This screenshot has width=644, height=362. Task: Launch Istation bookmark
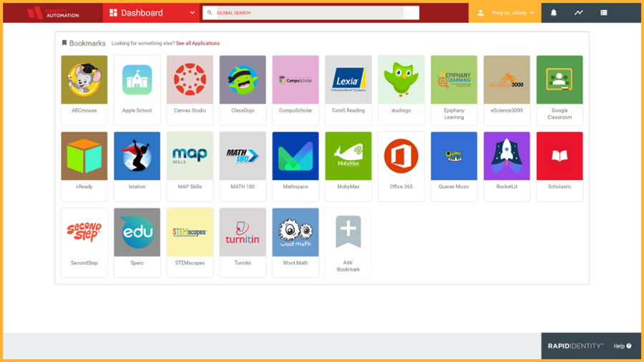pyautogui.click(x=137, y=166)
